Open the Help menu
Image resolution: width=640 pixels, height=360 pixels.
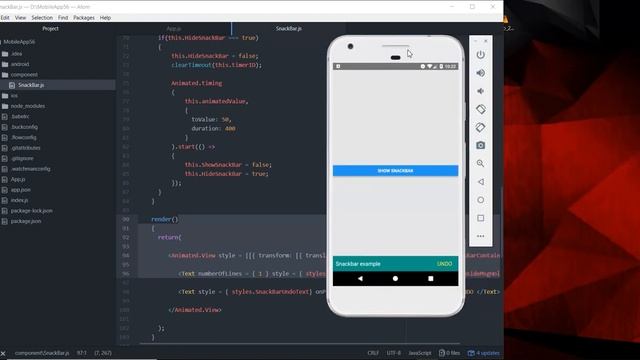tap(105, 18)
